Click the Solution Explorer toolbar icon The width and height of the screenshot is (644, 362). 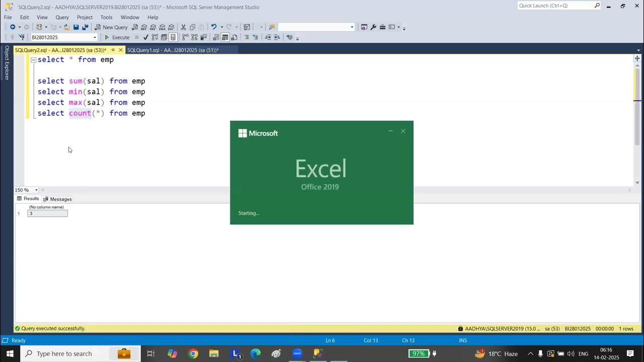tap(364, 27)
